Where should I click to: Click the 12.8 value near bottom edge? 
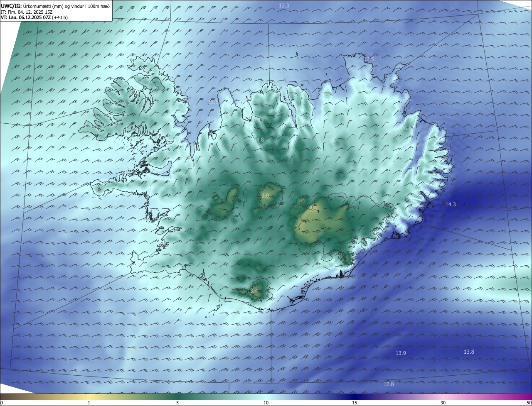389,384
